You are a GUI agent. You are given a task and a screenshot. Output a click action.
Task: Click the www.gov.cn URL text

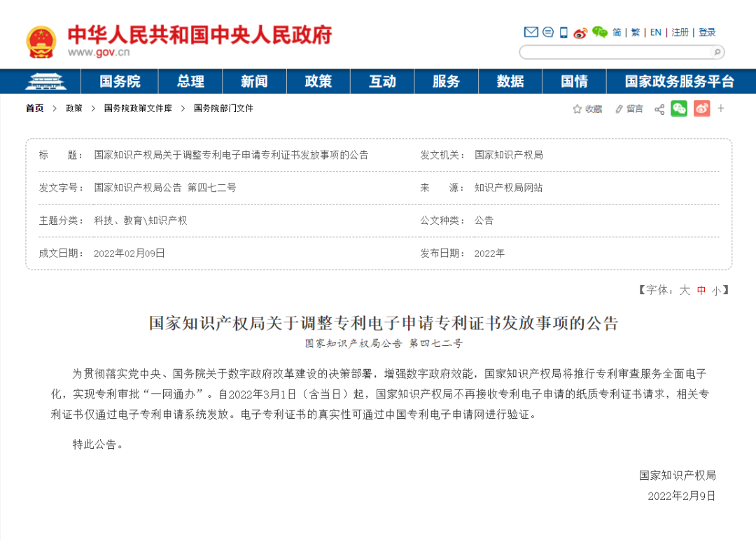click(x=99, y=52)
